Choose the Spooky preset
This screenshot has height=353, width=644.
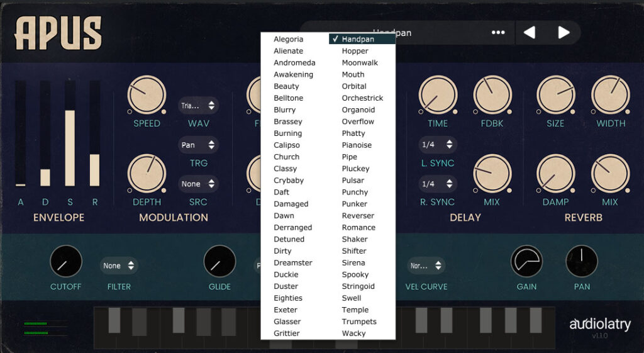point(355,274)
